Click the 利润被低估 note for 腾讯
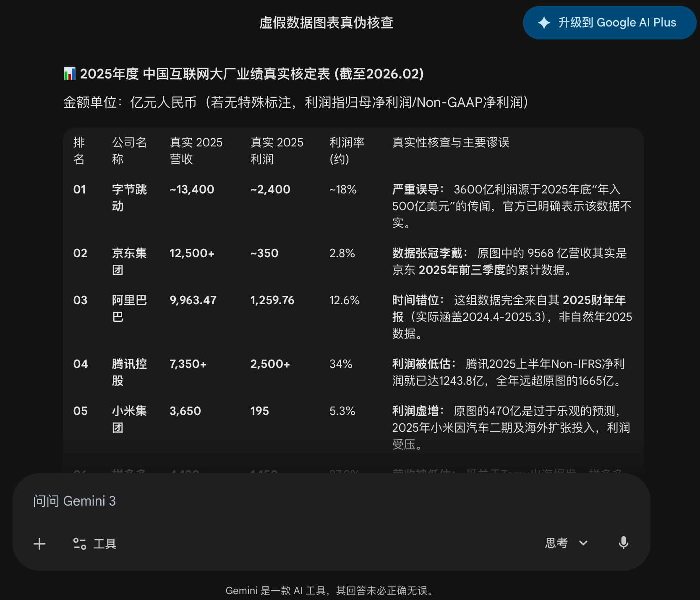700x600 pixels. click(x=509, y=372)
